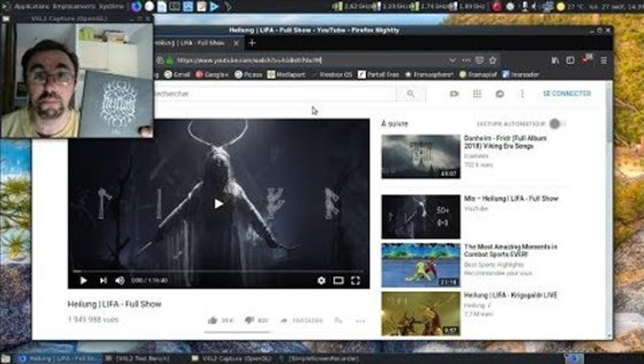Open the Mix - Heilung LIFA Full Show title
The height and width of the screenshot is (364, 644).
pyautogui.click(x=511, y=199)
